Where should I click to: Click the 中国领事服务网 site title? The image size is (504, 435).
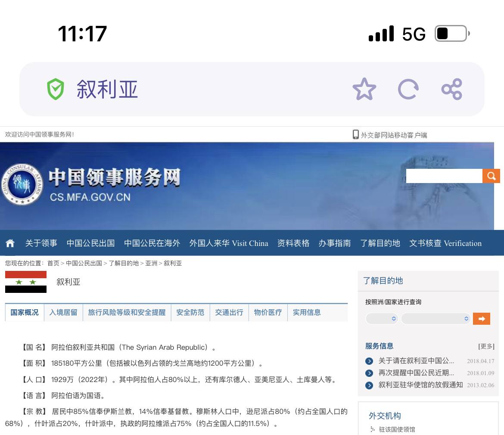(115, 177)
